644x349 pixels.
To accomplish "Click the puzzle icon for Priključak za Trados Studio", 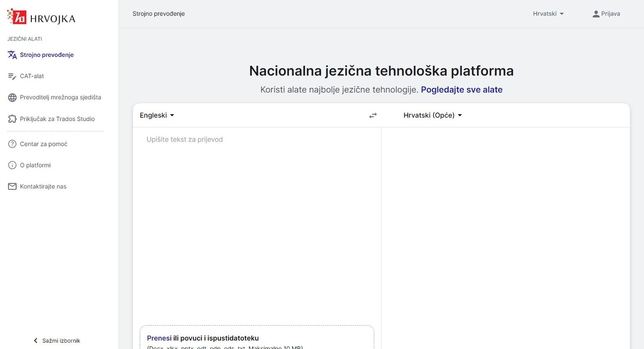I will pyautogui.click(x=12, y=119).
